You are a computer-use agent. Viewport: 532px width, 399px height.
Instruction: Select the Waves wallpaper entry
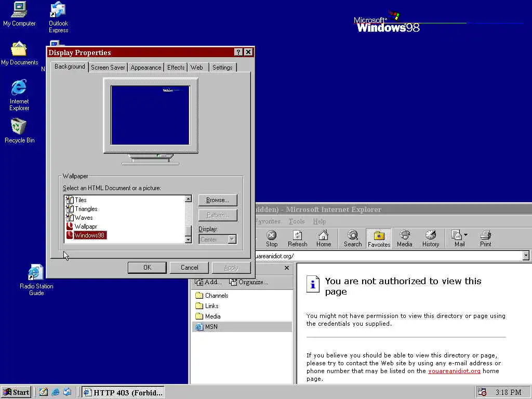tap(84, 218)
